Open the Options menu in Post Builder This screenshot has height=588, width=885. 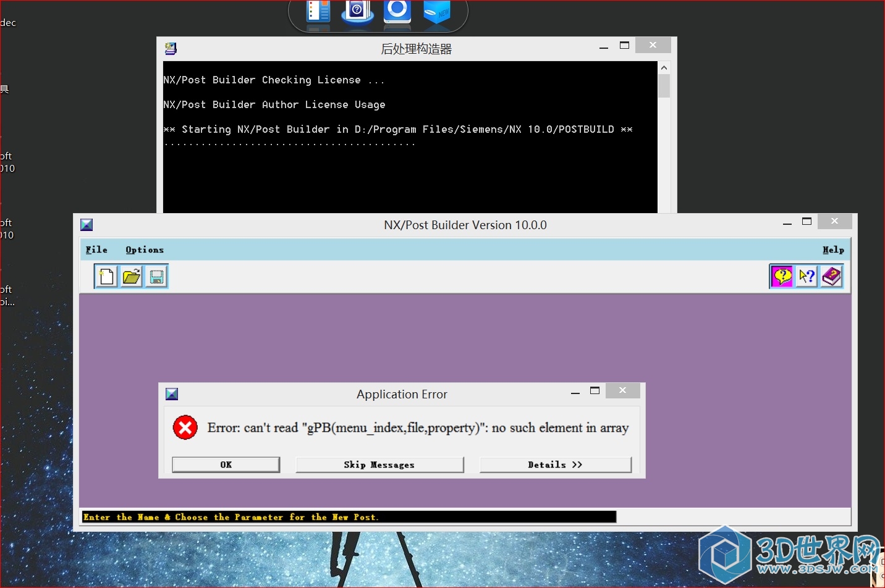point(145,250)
